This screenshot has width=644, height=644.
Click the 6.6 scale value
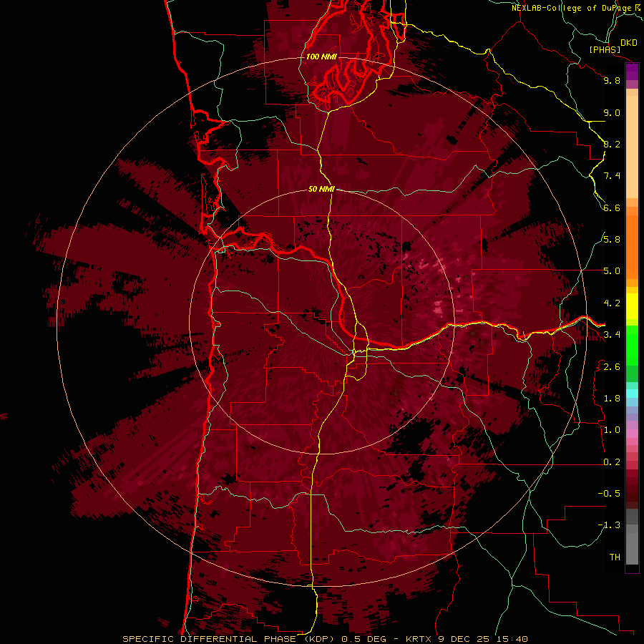pos(612,208)
